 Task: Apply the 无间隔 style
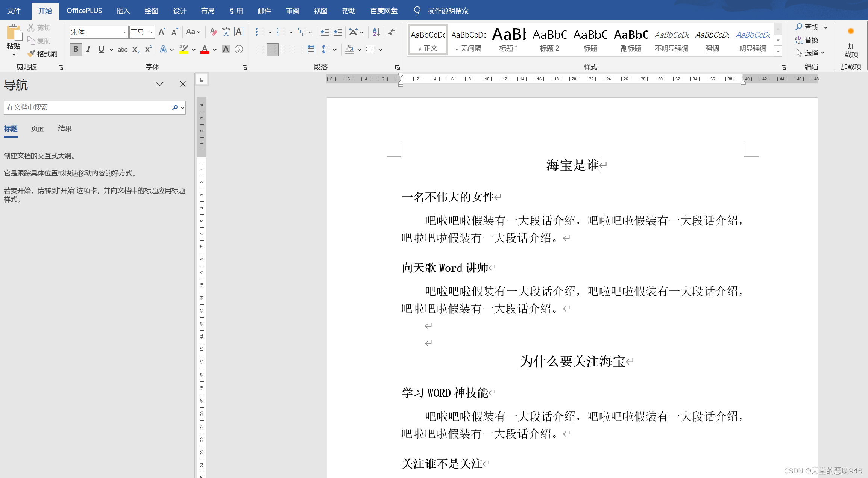pyautogui.click(x=468, y=39)
